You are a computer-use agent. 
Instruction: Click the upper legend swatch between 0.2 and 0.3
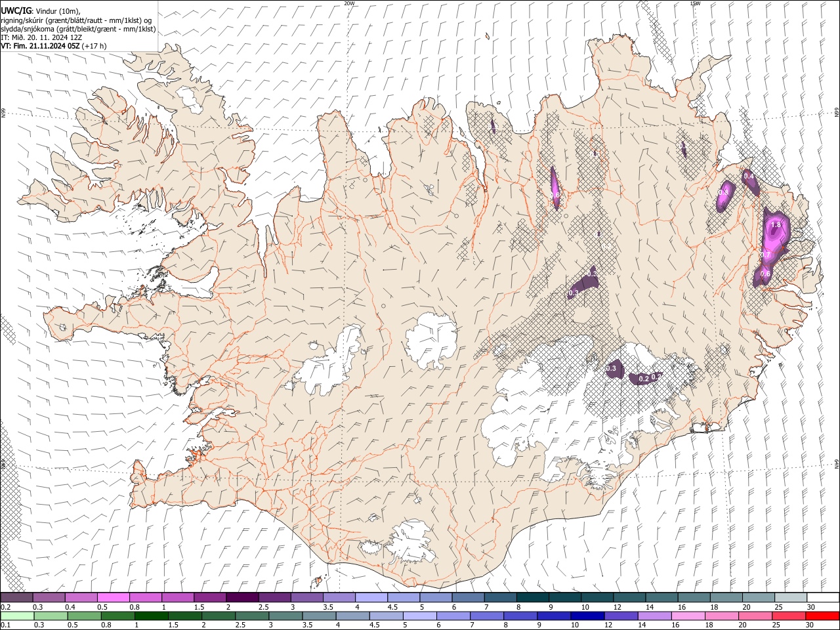tap(16, 597)
